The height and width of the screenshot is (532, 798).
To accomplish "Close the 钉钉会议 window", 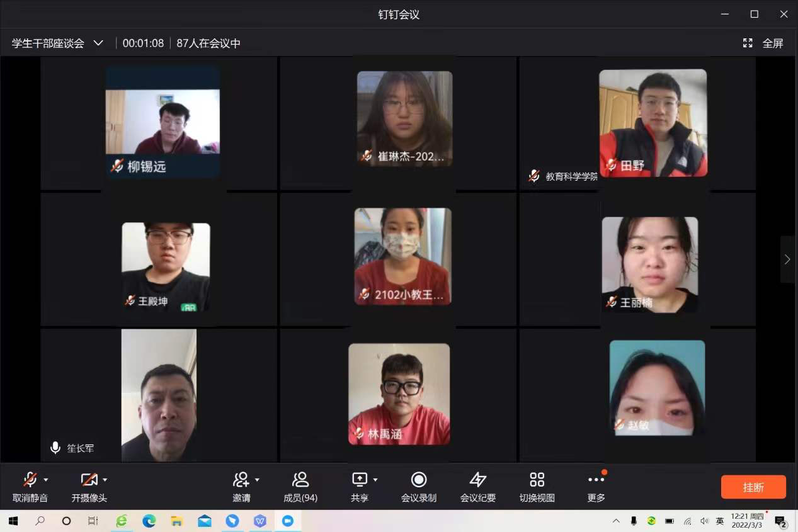I will (784, 14).
